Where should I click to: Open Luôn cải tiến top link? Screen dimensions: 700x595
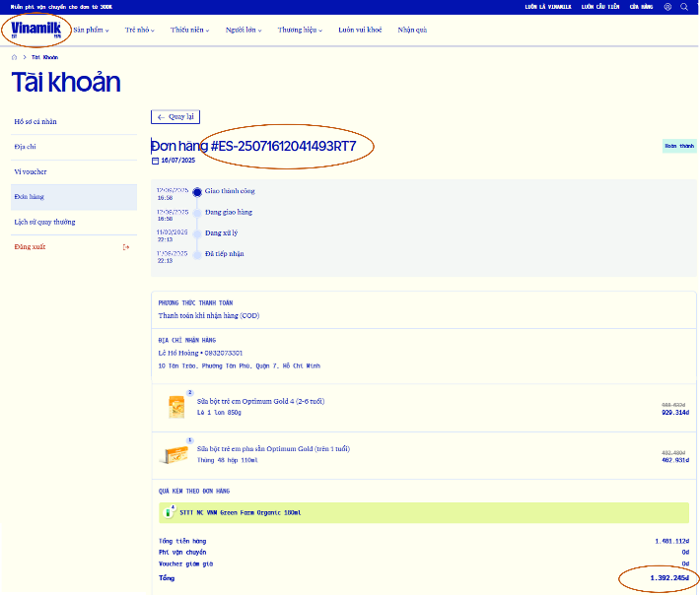coord(600,7)
